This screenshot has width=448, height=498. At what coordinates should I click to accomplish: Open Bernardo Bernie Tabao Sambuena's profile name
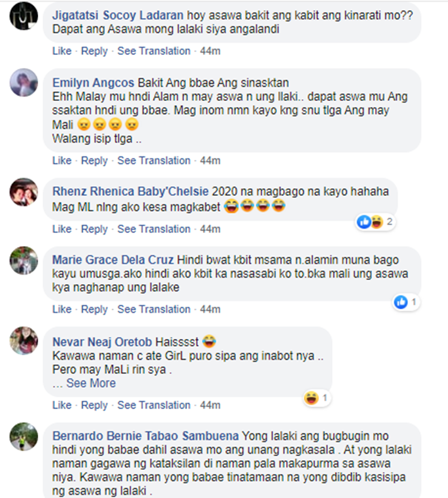146,436
